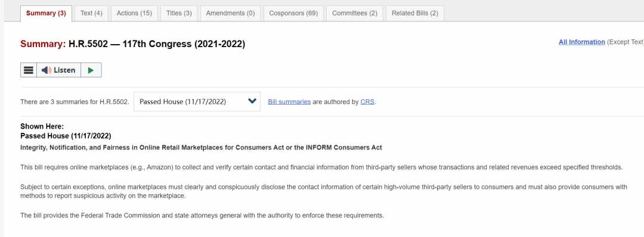Open the ReadSpeaker hamburger menu icon

click(x=29, y=70)
